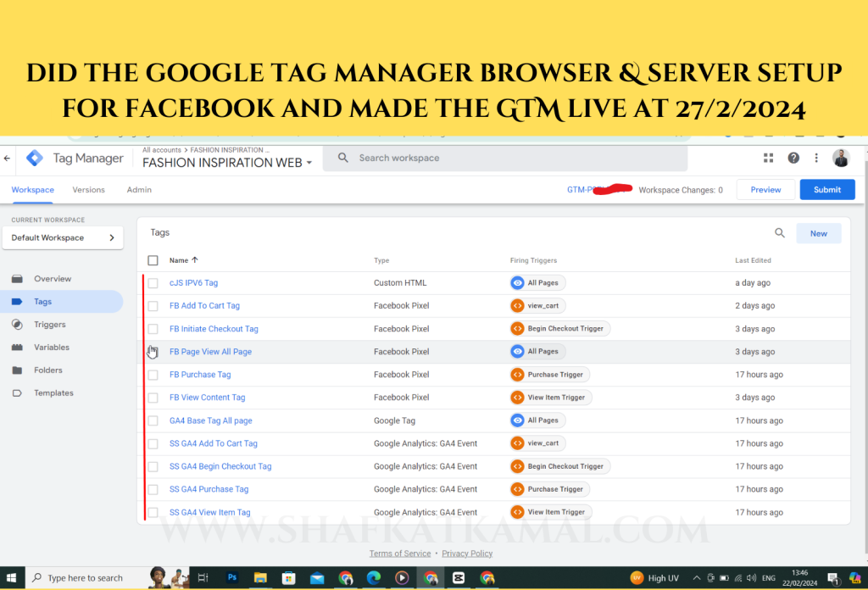Open the SS GA4 View Item Tag link
Image resolution: width=868 pixels, height=590 pixels.
click(x=210, y=513)
